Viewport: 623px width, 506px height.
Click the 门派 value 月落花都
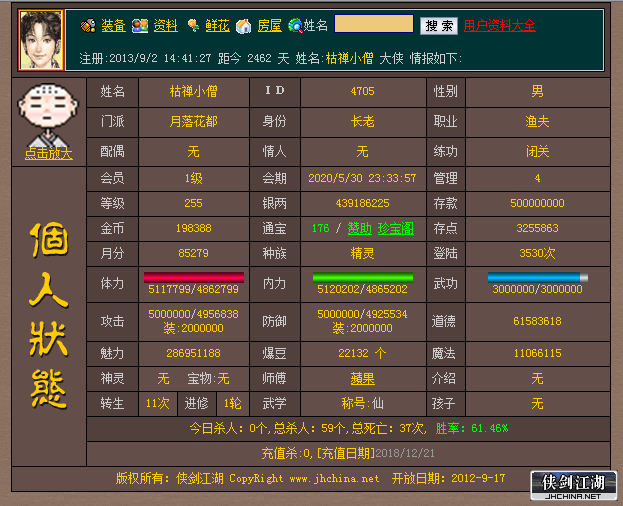pyautogui.click(x=193, y=122)
